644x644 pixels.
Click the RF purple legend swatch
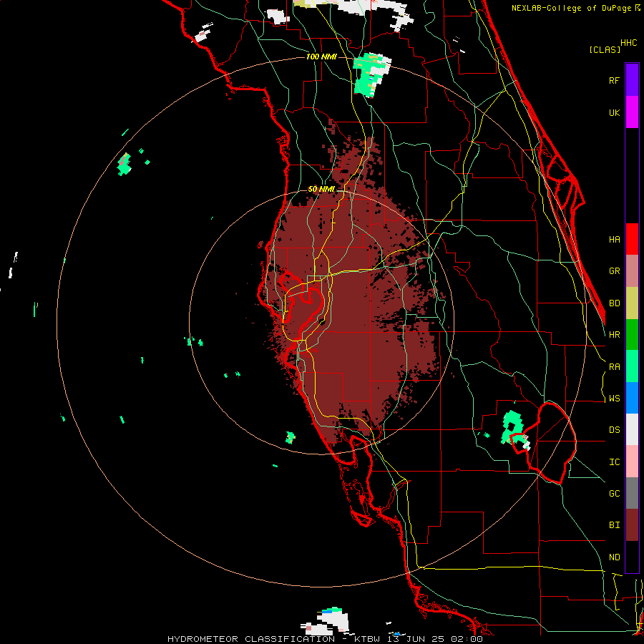632,80
